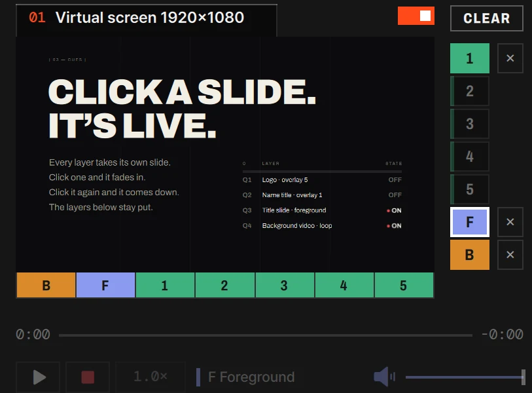Image resolution: width=532 pixels, height=393 pixels.
Task: Select layer 3 in the side column
Action: (x=470, y=124)
